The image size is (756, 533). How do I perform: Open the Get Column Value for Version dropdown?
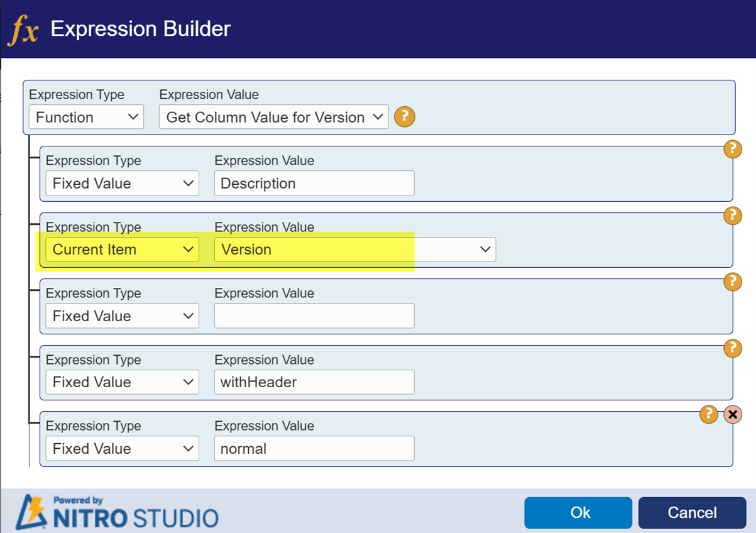(x=273, y=117)
